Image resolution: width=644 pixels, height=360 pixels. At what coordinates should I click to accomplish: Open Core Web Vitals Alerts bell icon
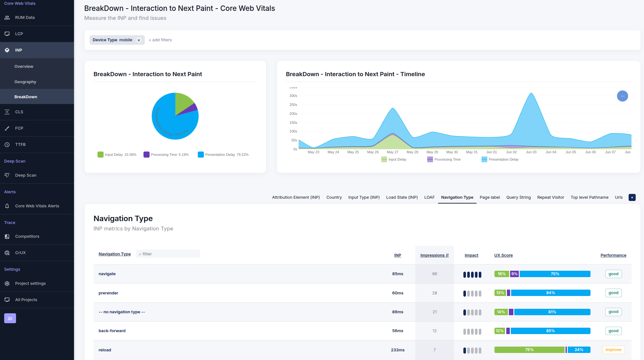pos(7,206)
